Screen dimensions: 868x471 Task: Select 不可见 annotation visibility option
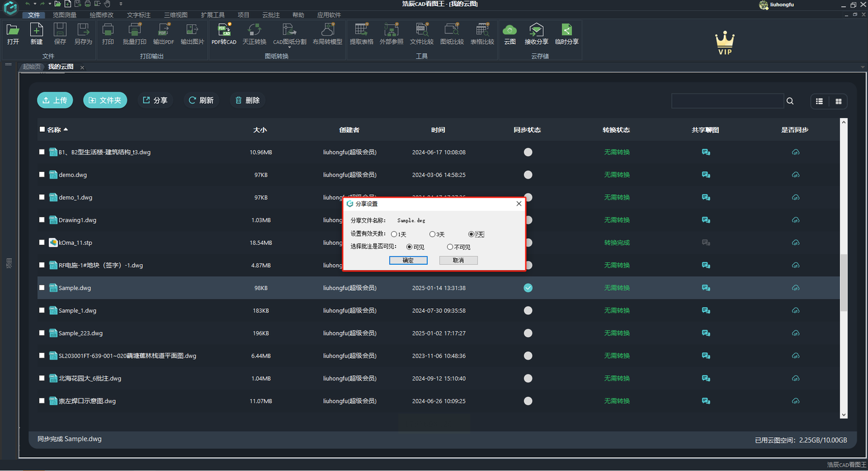pos(450,247)
